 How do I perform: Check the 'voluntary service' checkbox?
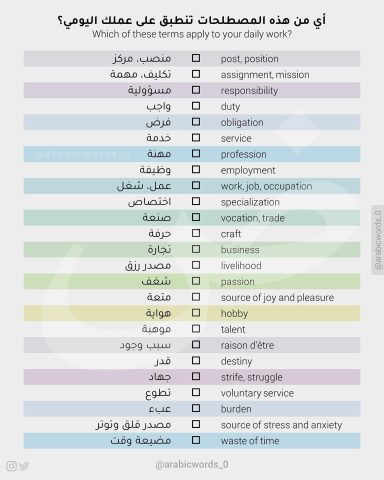coord(196,392)
